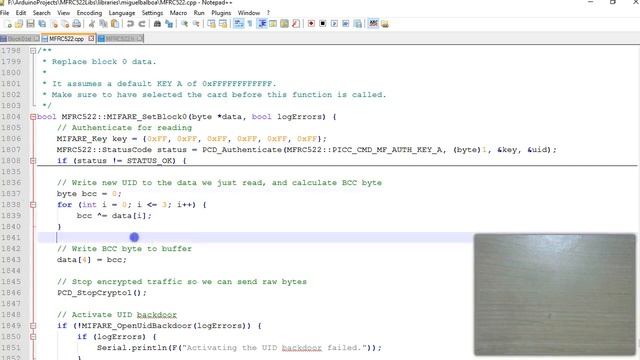The height and width of the screenshot is (360, 640).
Task: Open the Language menu
Action: (x=122, y=13)
